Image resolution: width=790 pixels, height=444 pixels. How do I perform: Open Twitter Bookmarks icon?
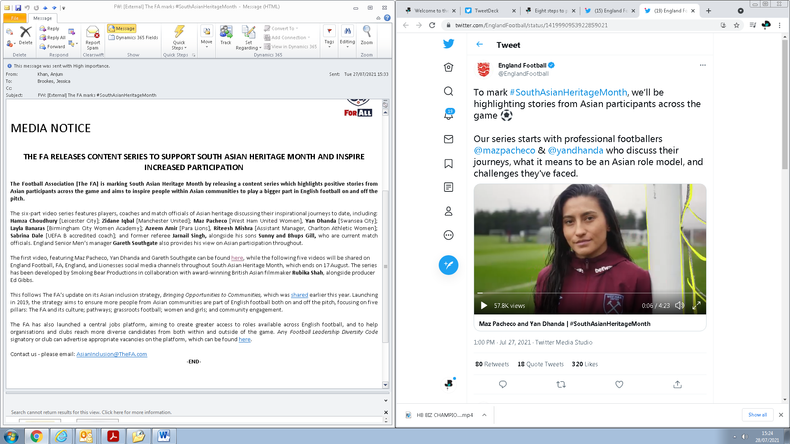coord(448,163)
